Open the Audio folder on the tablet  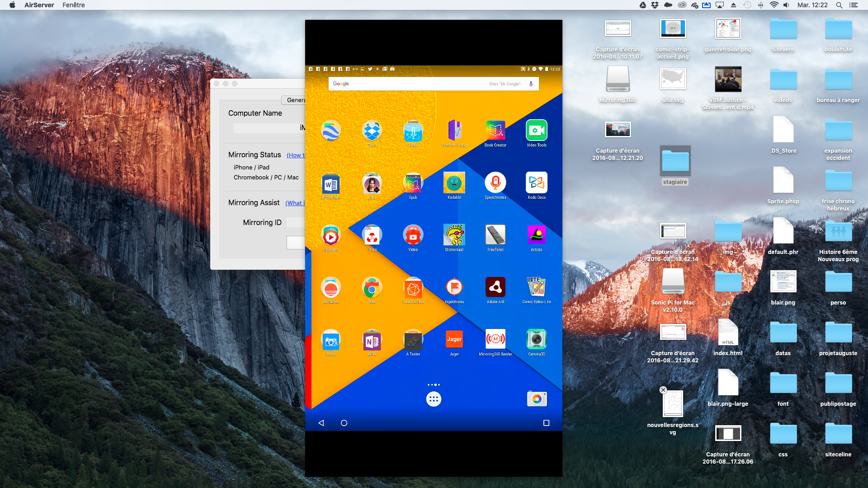click(x=413, y=131)
